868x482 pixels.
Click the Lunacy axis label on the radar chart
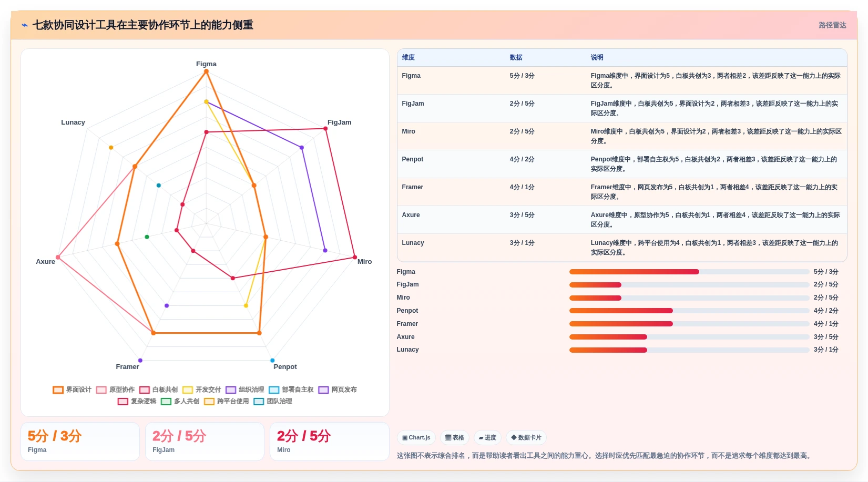[73, 122]
